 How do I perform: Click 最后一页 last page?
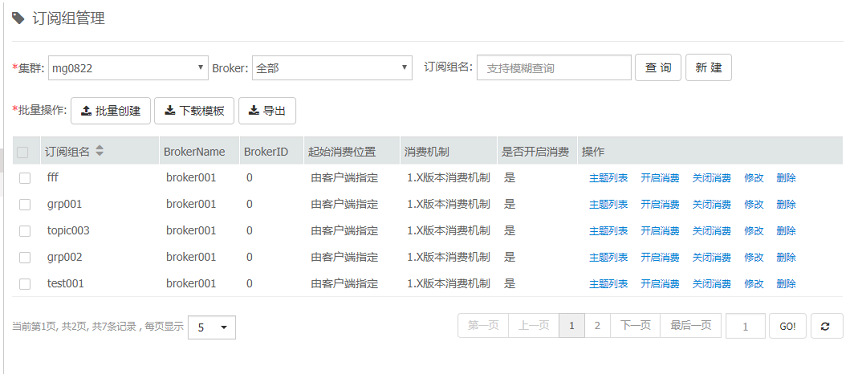(691, 325)
